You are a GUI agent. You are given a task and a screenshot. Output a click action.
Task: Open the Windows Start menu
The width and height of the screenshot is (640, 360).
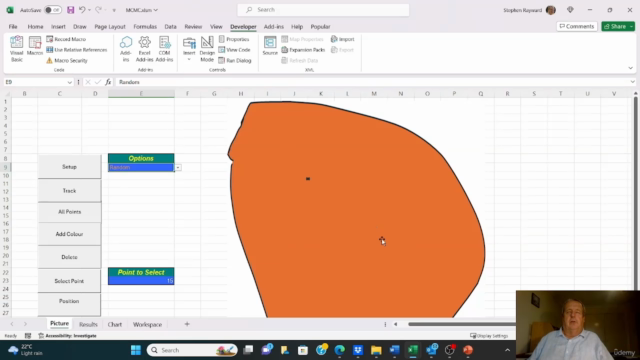(136, 350)
